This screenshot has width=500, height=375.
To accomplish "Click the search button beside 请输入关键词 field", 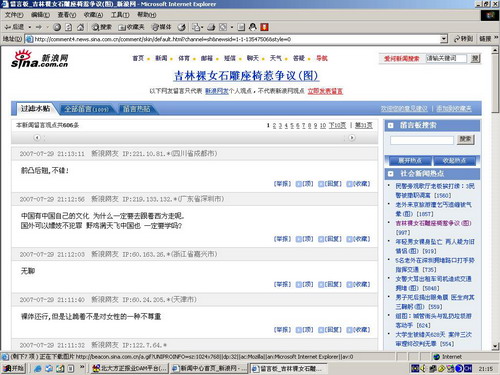I will pyautogui.click(x=475, y=58).
